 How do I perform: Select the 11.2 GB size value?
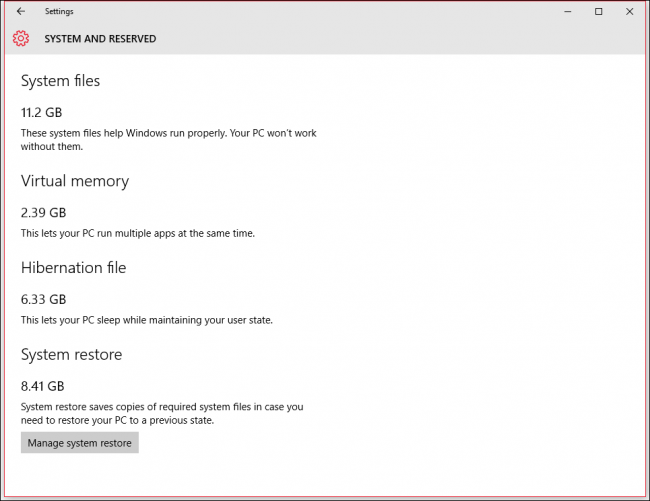coord(43,112)
